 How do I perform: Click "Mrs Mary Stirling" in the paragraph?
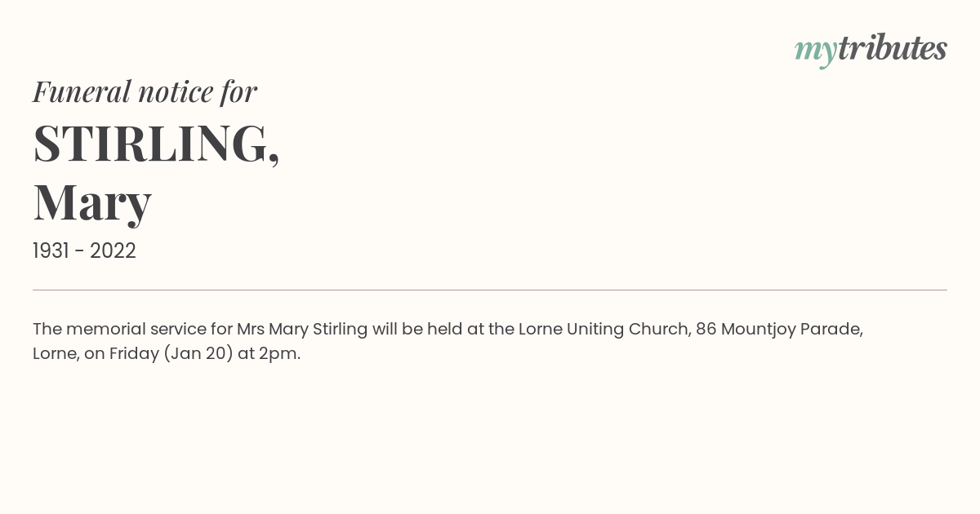[x=302, y=330]
